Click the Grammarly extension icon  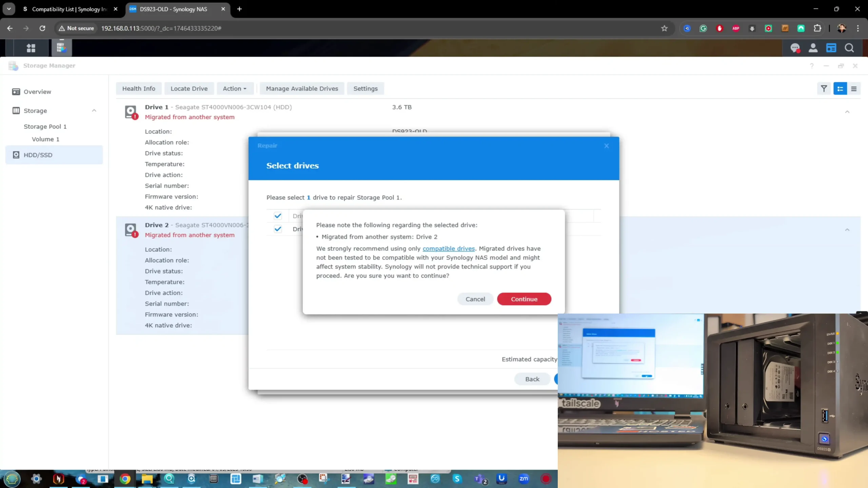[x=703, y=28]
